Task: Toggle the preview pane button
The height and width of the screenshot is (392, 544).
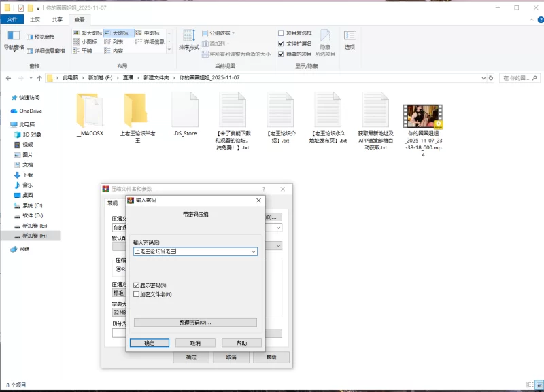Action: click(x=41, y=37)
